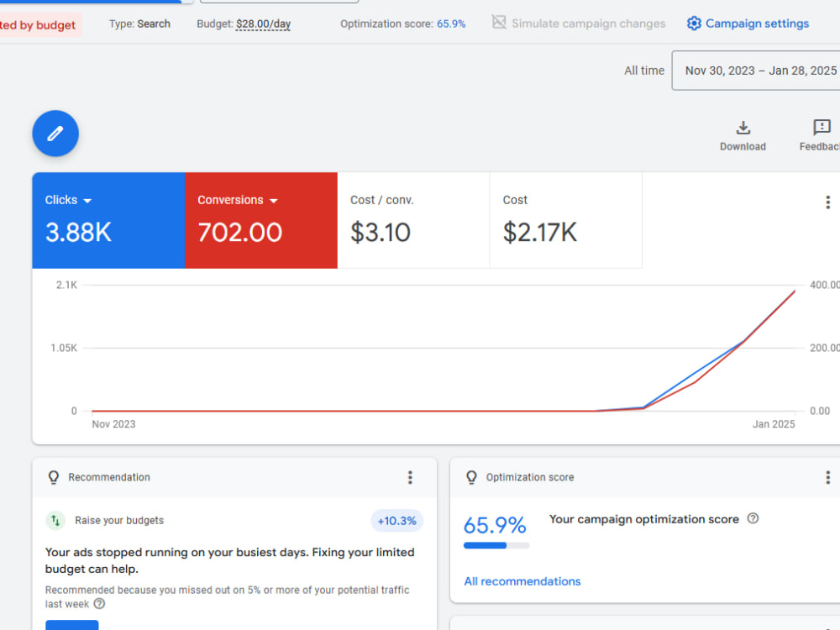Open chart card three-dot menu
840x630 pixels.
coord(827,202)
